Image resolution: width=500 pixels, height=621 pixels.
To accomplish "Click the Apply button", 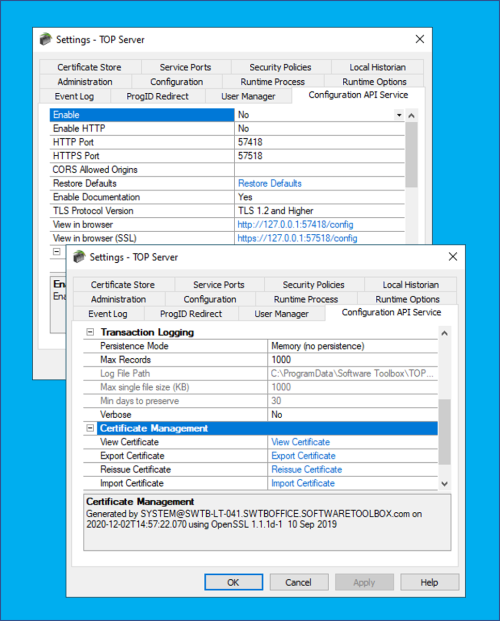I will (364, 582).
